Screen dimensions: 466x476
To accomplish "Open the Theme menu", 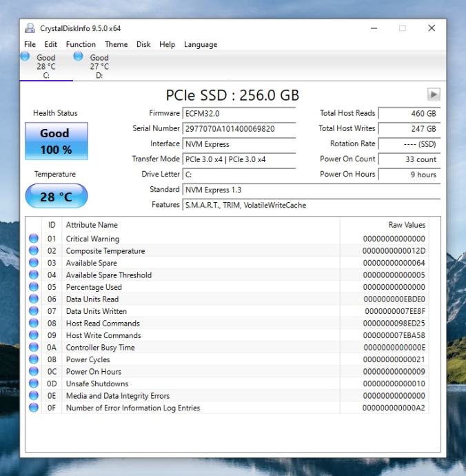I will (116, 45).
